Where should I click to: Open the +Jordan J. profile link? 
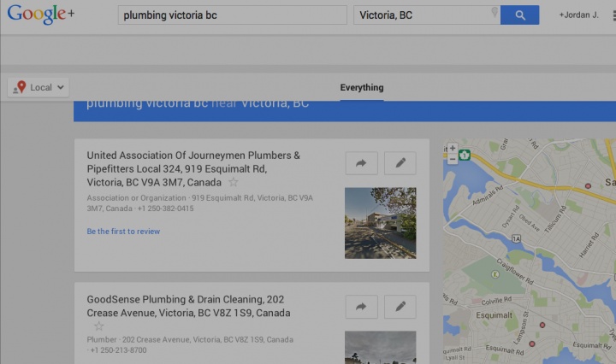click(x=578, y=15)
